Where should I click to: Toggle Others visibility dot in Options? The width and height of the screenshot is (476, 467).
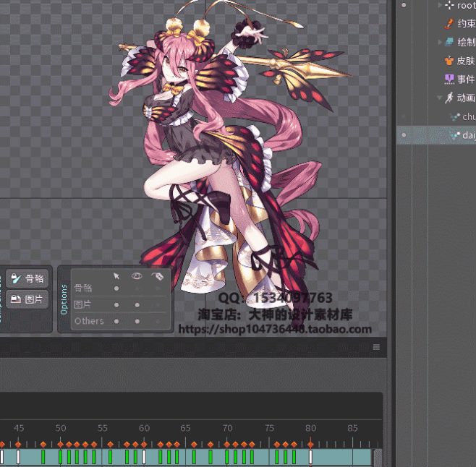pyautogui.click(x=137, y=321)
